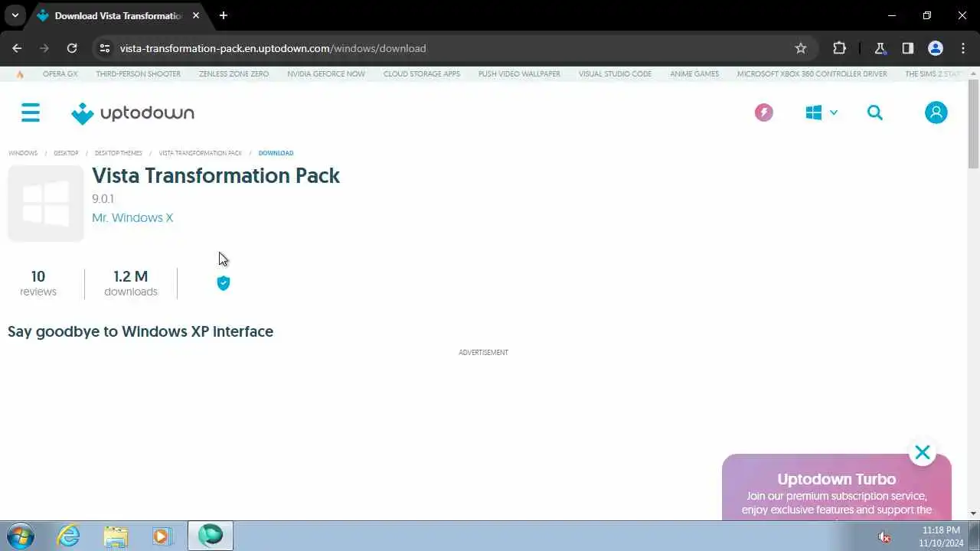Open the Uptodown user account icon
This screenshot has width=980, height=551.
(936, 112)
